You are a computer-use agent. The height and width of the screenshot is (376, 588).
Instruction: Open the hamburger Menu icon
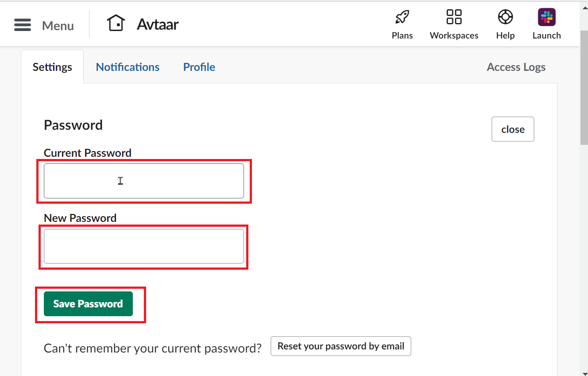pos(23,25)
